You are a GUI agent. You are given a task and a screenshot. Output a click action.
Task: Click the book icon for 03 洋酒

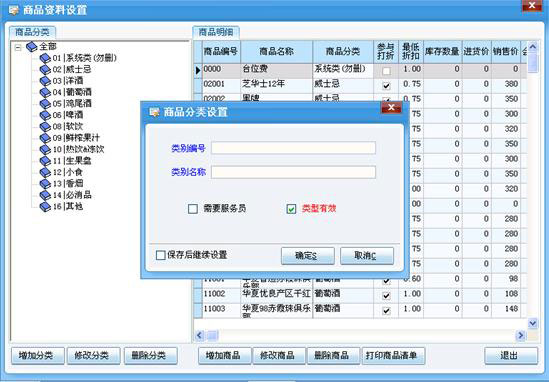(45, 81)
